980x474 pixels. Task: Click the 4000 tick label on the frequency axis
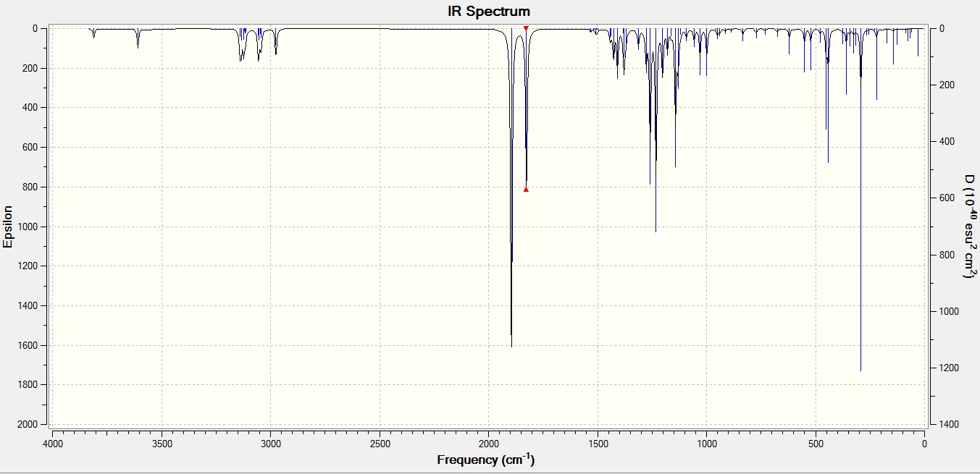tap(52, 444)
